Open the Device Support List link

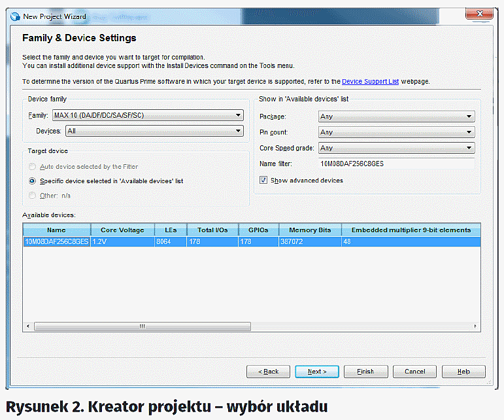tap(370, 82)
